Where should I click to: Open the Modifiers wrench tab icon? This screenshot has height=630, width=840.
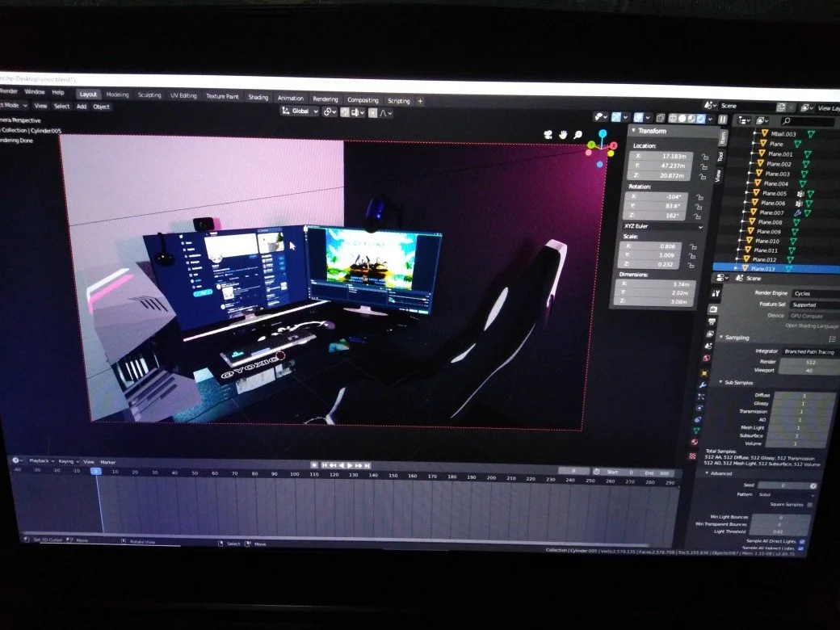tap(703, 385)
